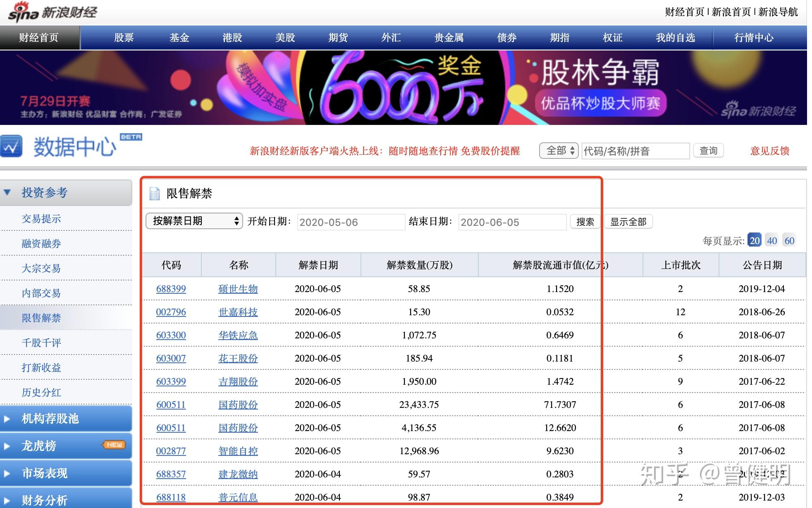Image resolution: width=812 pixels, height=508 pixels.
Task: Open 千股千评 in sidebar
Action: pyautogui.click(x=41, y=343)
